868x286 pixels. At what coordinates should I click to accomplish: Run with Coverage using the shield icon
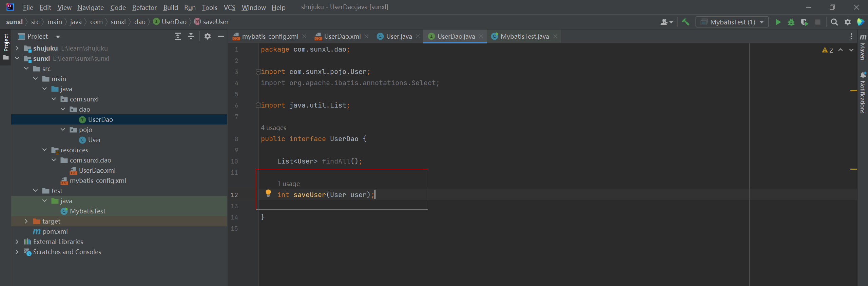point(804,22)
